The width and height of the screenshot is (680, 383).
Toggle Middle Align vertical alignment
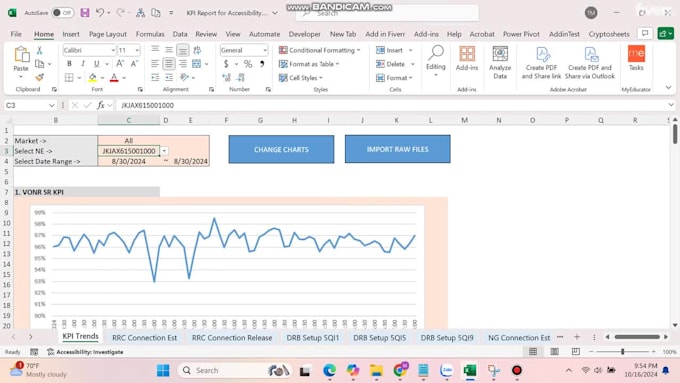169,50
